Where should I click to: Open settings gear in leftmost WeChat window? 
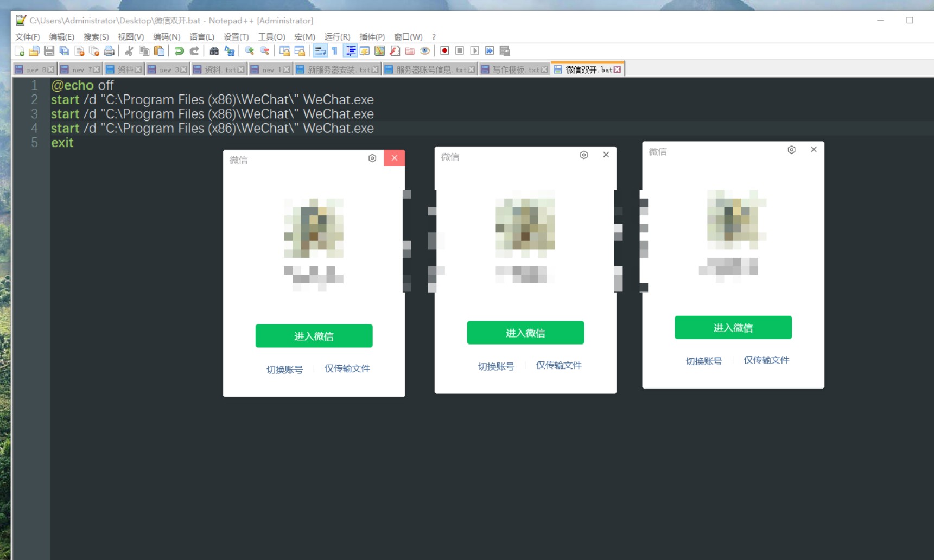point(372,158)
